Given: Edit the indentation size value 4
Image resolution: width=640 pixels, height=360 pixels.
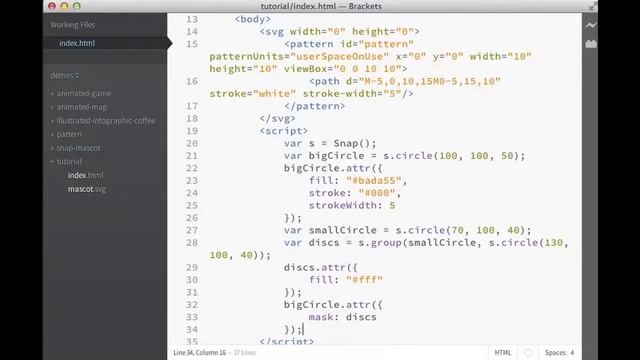Looking at the screenshot, I should (572, 353).
